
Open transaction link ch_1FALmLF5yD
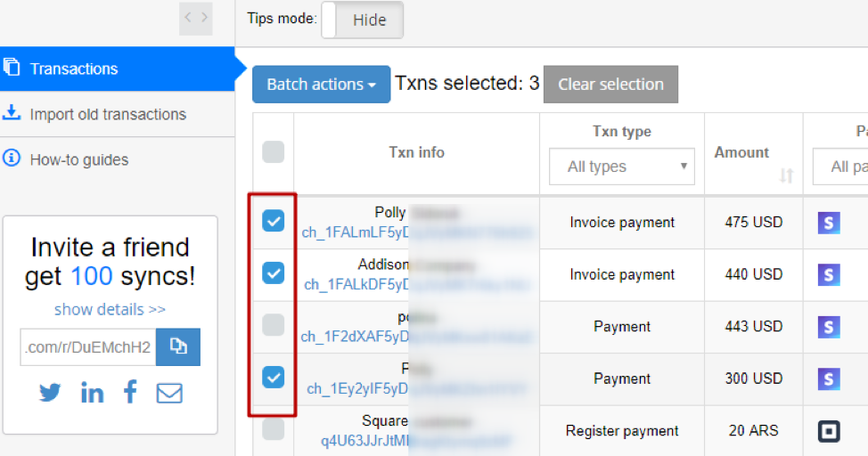pos(355,232)
